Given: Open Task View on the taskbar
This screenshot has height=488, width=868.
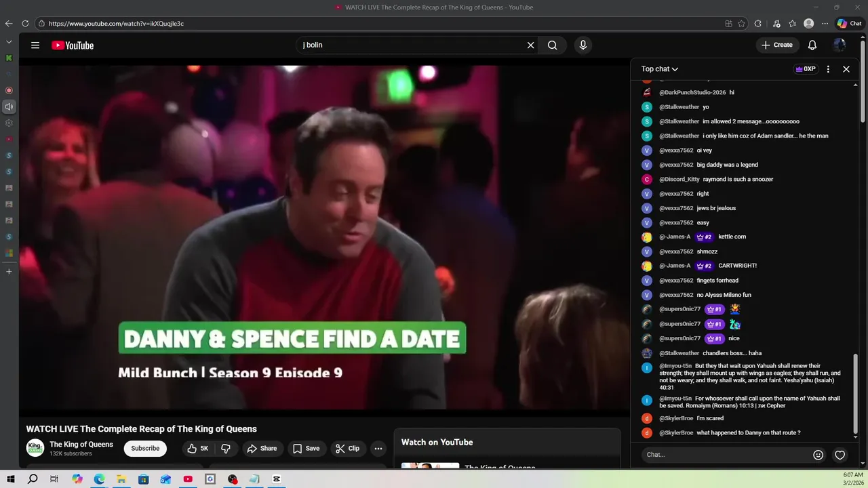Looking at the screenshot, I should 54,479.
